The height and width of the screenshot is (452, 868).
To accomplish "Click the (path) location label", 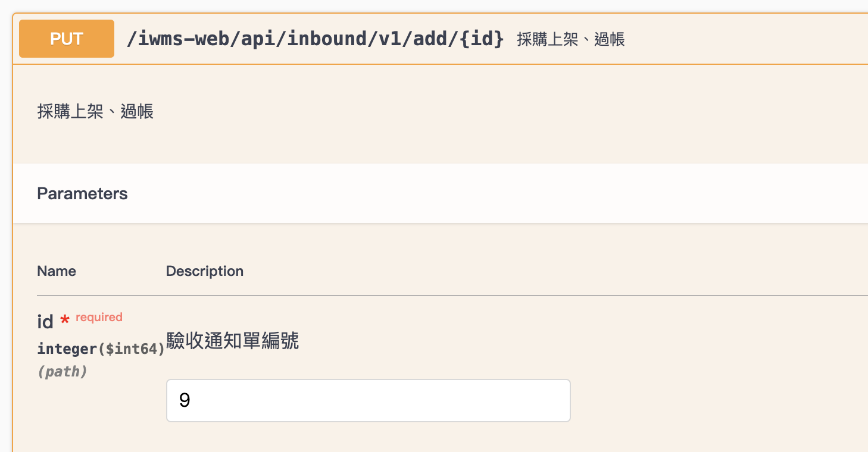I will pyautogui.click(x=62, y=372).
